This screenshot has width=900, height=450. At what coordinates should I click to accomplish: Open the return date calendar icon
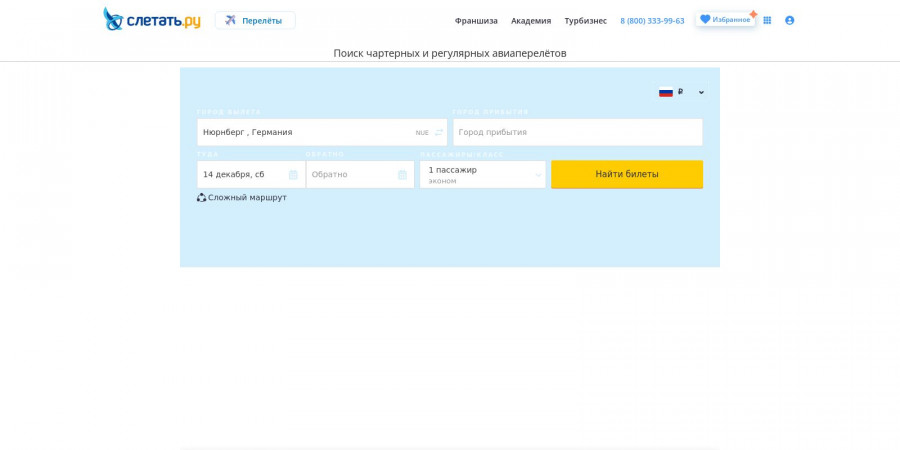(x=402, y=174)
